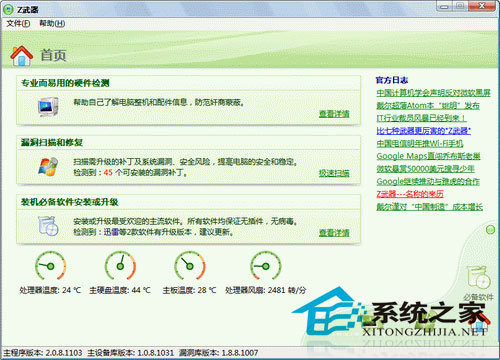The width and height of the screenshot is (500, 360).
Task: Click the CPU temperature gauge showing 24 ℃
Action: click(x=50, y=266)
